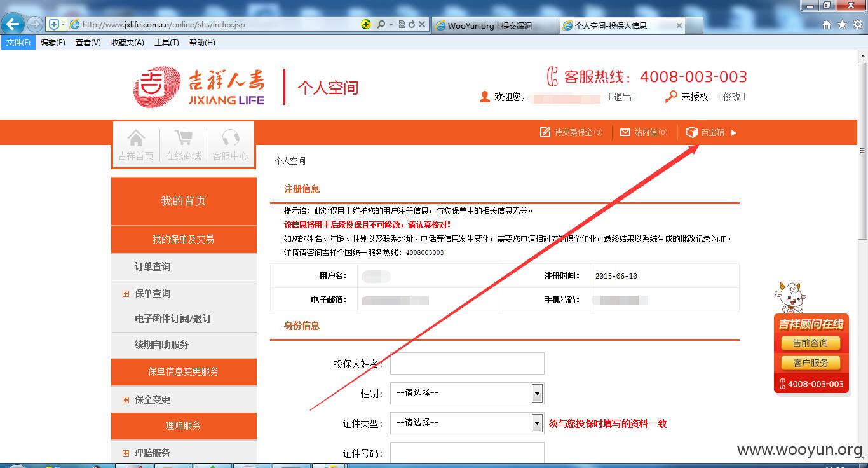Open 待交费保全 pending payments

click(x=571, y=132)
